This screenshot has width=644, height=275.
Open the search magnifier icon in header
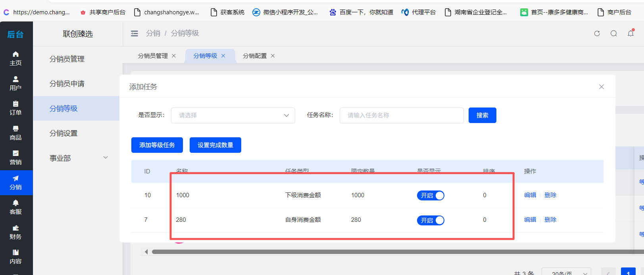click(x=613, y=33)
